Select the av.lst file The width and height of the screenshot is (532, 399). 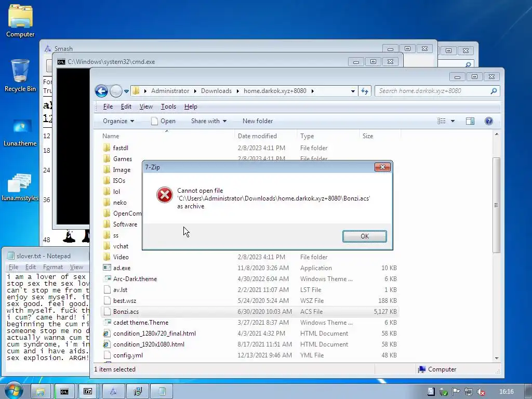point(250,290)
